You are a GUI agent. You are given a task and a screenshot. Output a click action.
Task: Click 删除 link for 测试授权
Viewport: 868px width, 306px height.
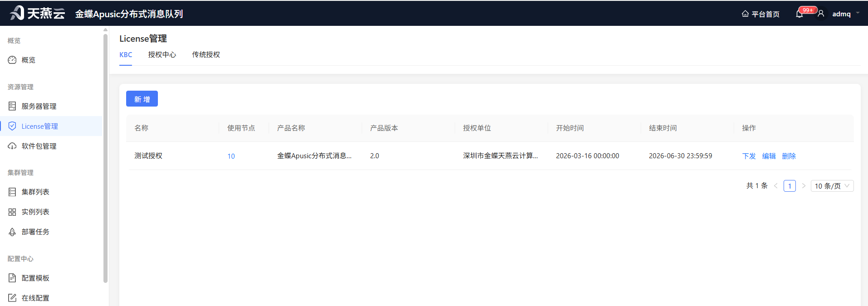coord(789,156)
